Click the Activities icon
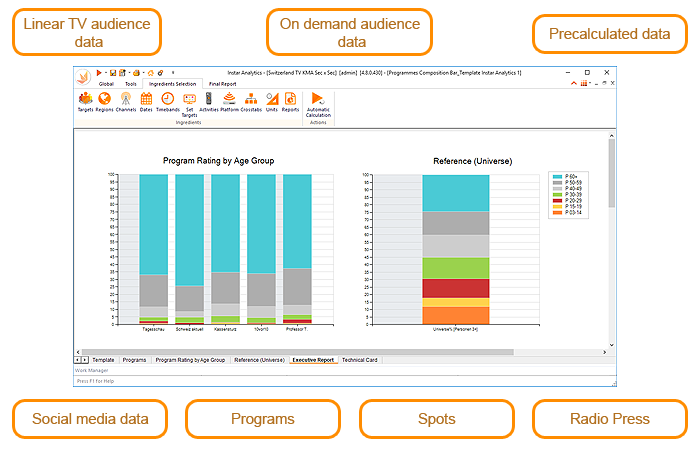The width and height of the screenshot is (700, 450). pos(209,100)
